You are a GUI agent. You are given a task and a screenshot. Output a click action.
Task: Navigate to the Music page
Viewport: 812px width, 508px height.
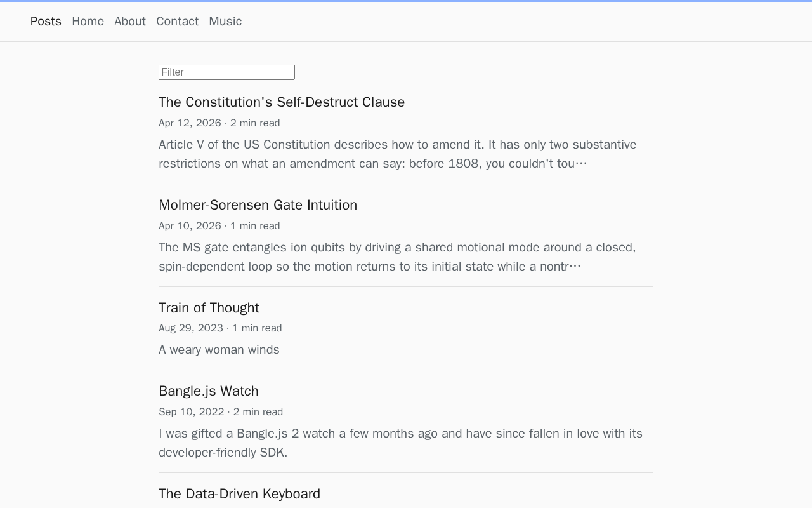pyautogui.click(x=225, y=22)
